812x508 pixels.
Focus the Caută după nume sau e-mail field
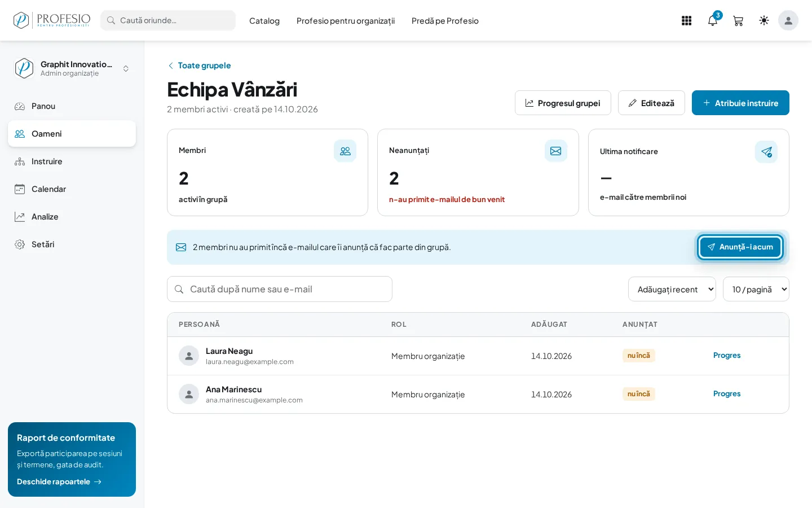click(x=280, y=289)
